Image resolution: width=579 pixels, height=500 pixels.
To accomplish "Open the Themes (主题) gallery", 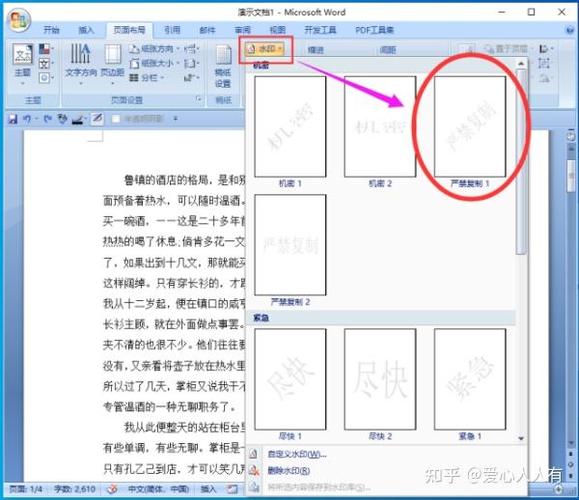I will click(x=23, y=64).
